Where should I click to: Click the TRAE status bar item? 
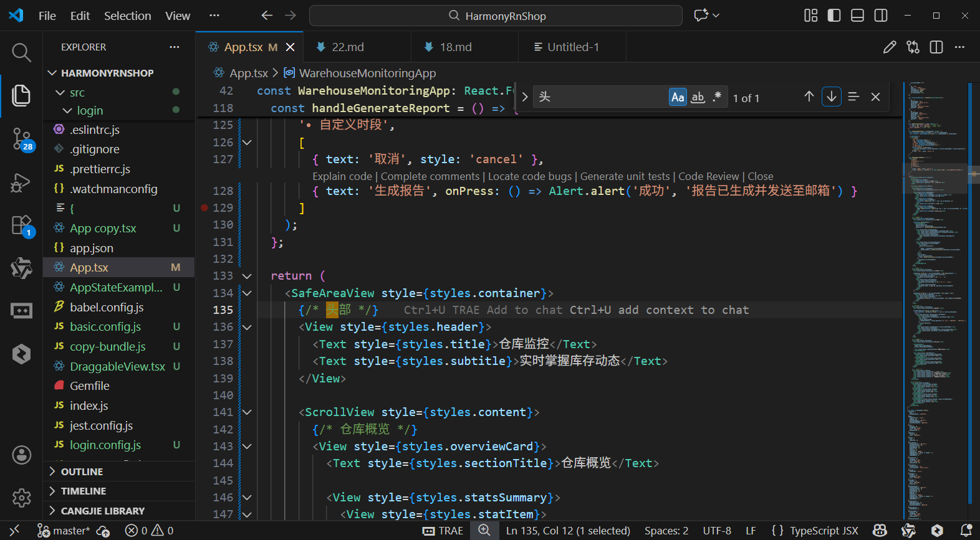coord(443,531)
